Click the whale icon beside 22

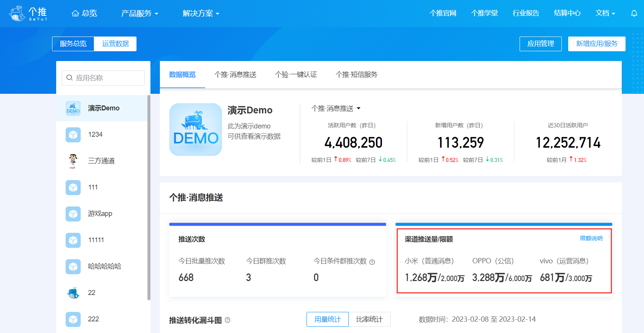[73, 293]
